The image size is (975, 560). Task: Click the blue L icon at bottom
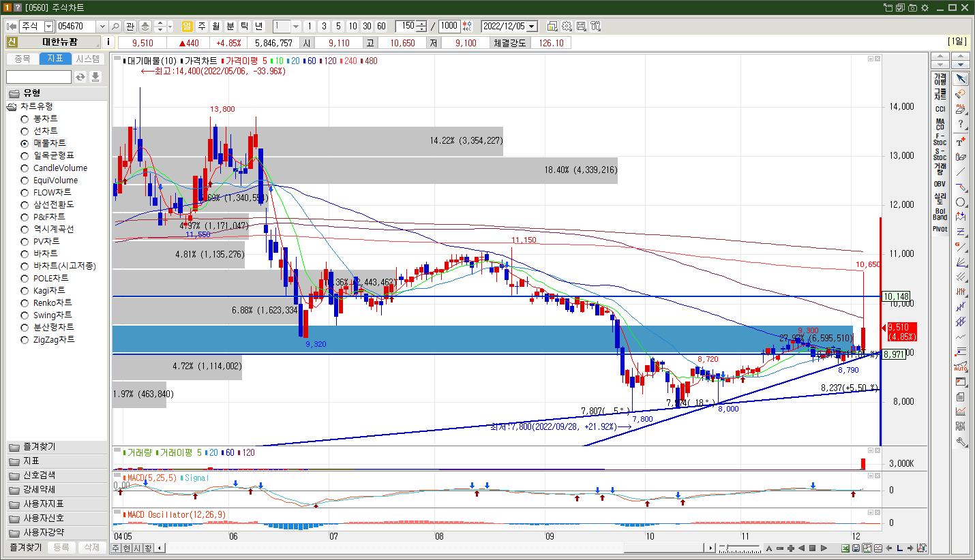tap(899, 548)
